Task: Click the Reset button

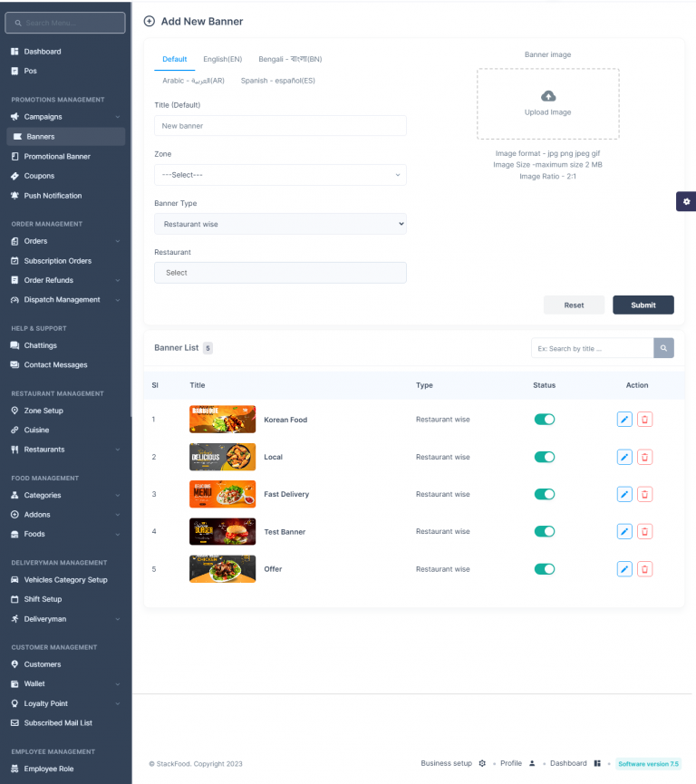Action: pyautogui.click(x=574, y=305)
